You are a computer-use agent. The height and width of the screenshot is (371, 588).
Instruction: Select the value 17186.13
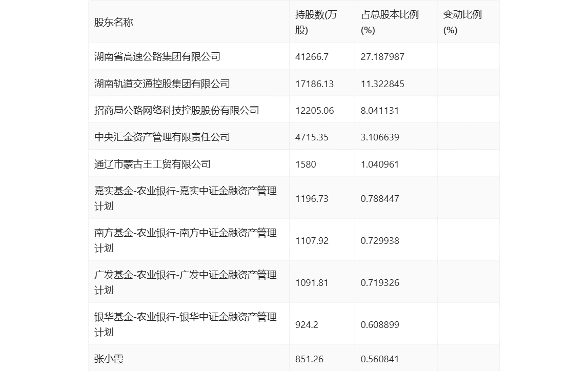click(314, 84)
